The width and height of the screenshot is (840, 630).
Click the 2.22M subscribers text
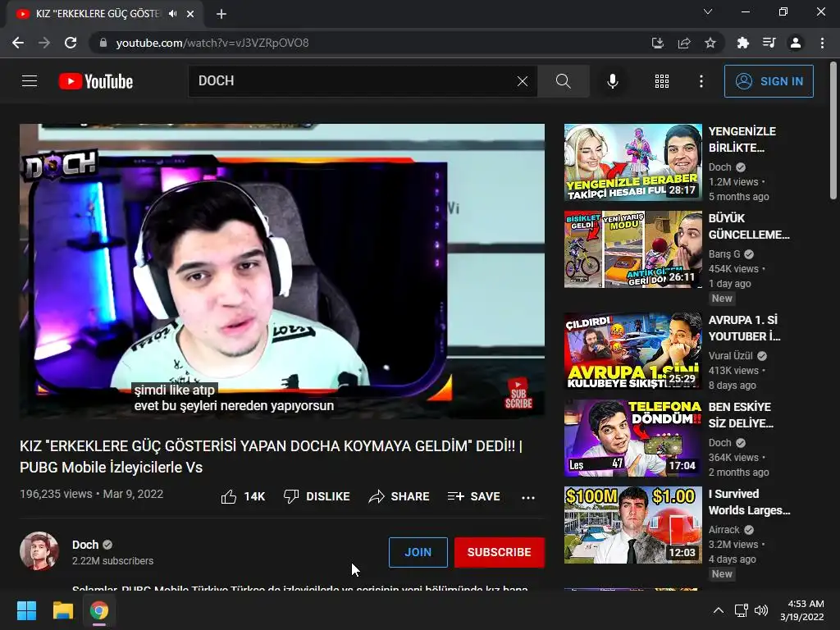[112, 561]
